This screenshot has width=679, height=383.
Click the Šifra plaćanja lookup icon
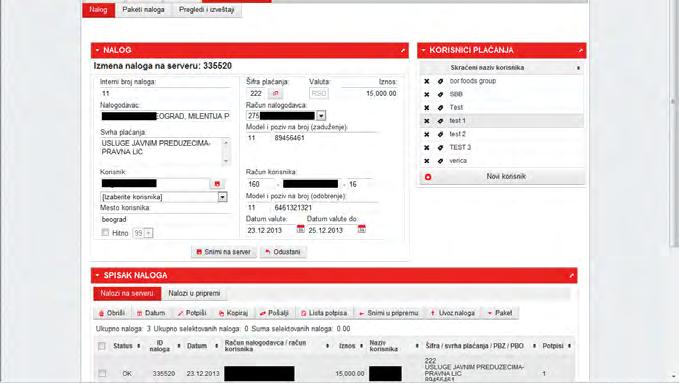pyautogui.click(x=275, y=93)
